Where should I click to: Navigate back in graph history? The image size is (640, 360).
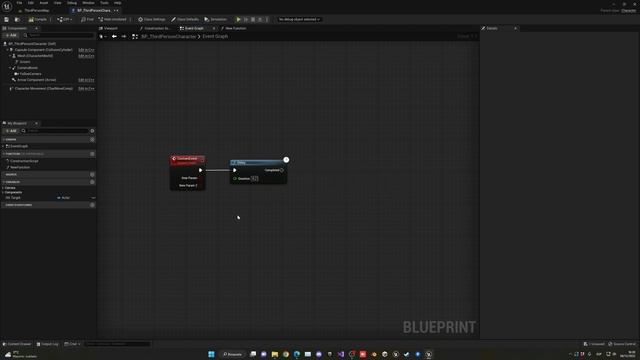coord(114,37)
